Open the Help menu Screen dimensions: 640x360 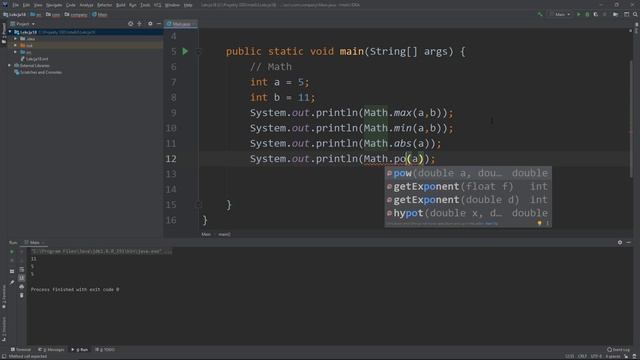(x=188, y=5)
